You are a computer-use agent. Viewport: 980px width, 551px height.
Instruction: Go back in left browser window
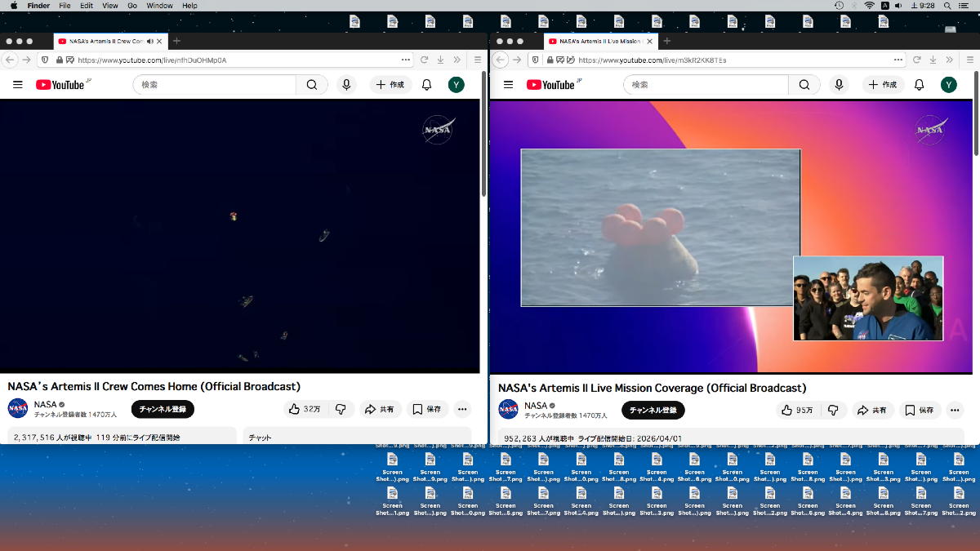tap(11, 60)
